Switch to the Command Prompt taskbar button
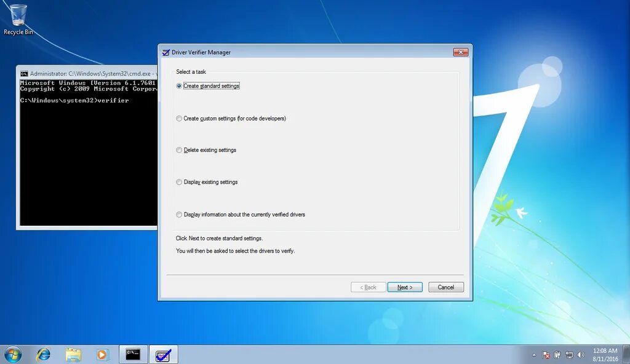The image size is (630, 364). (x=133, y=354)
